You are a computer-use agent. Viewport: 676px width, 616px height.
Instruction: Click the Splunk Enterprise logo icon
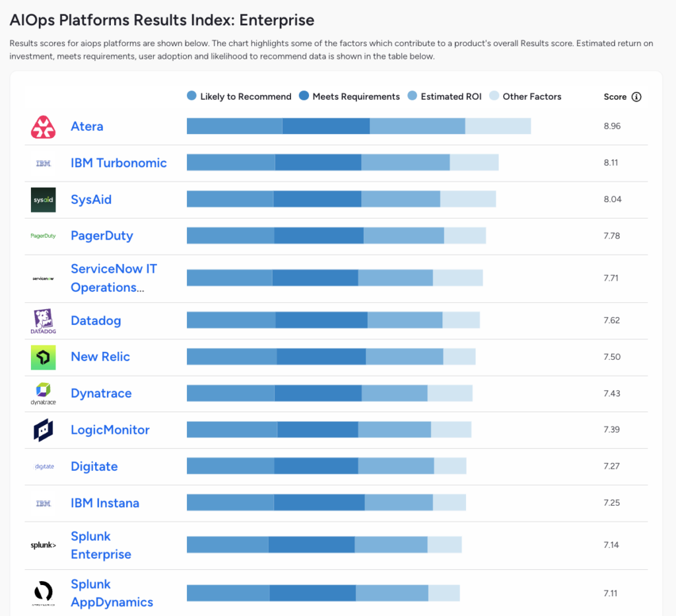pyautogui.click(x=43, y=545)
